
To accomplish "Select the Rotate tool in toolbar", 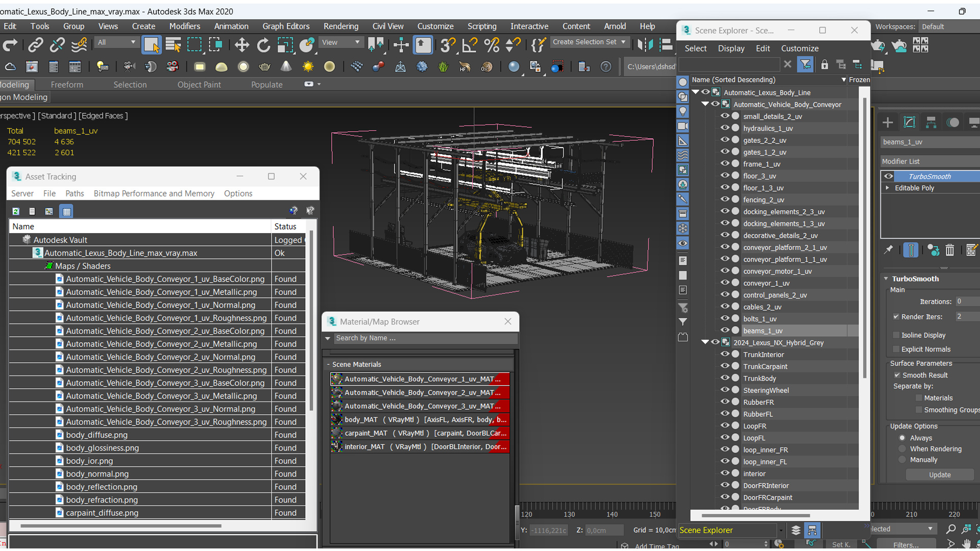I will point(263,45).
